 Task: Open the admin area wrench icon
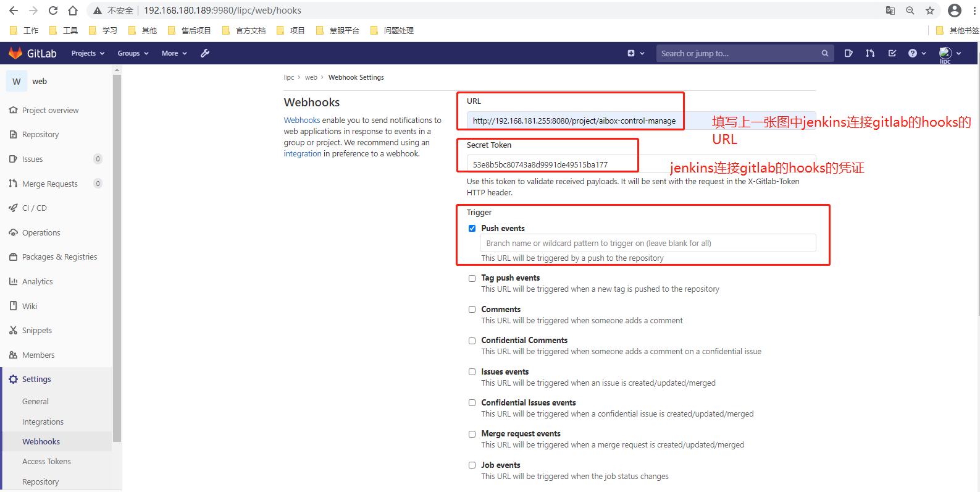205,53
